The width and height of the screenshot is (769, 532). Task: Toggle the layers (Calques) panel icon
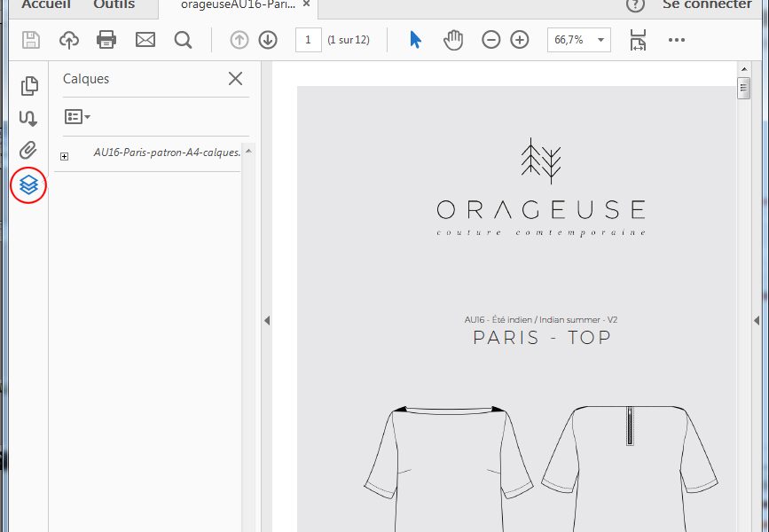(28, 184)
